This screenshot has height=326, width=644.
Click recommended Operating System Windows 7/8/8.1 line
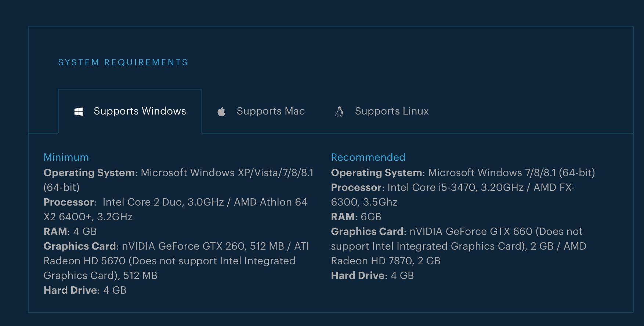463,173
